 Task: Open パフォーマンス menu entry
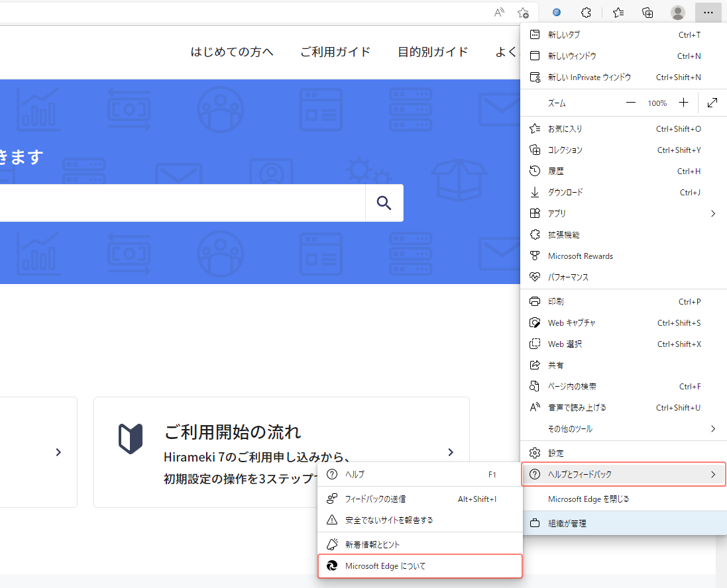[x=624, y=277]
